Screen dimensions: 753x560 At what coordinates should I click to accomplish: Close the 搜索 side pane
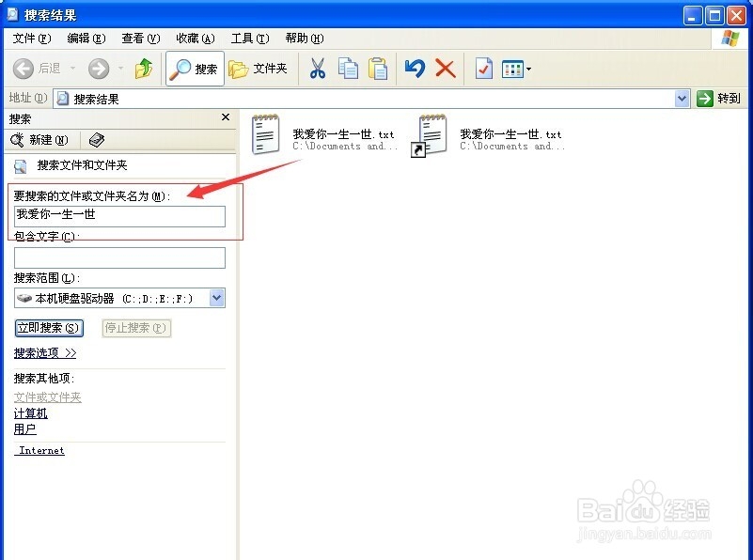(226, 117)
